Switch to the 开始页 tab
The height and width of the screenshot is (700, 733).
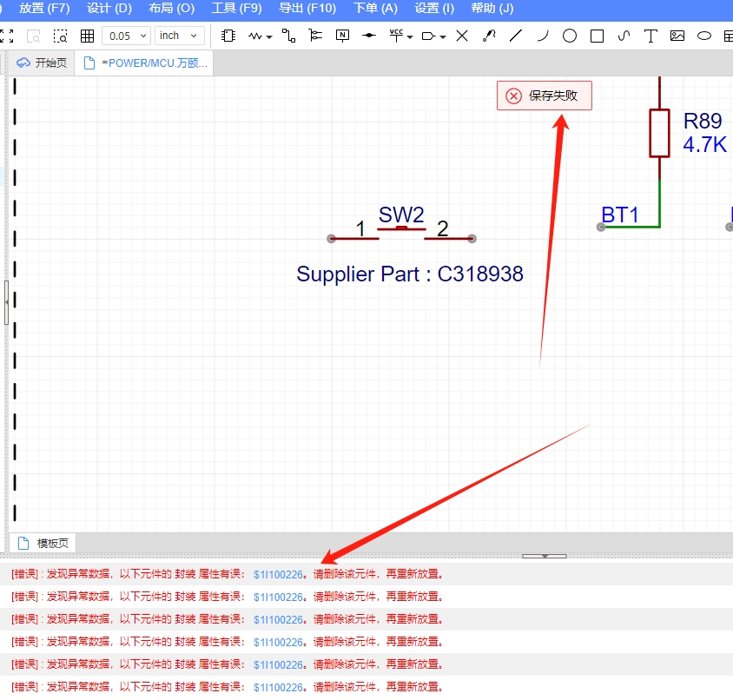(x=43, y=63)
